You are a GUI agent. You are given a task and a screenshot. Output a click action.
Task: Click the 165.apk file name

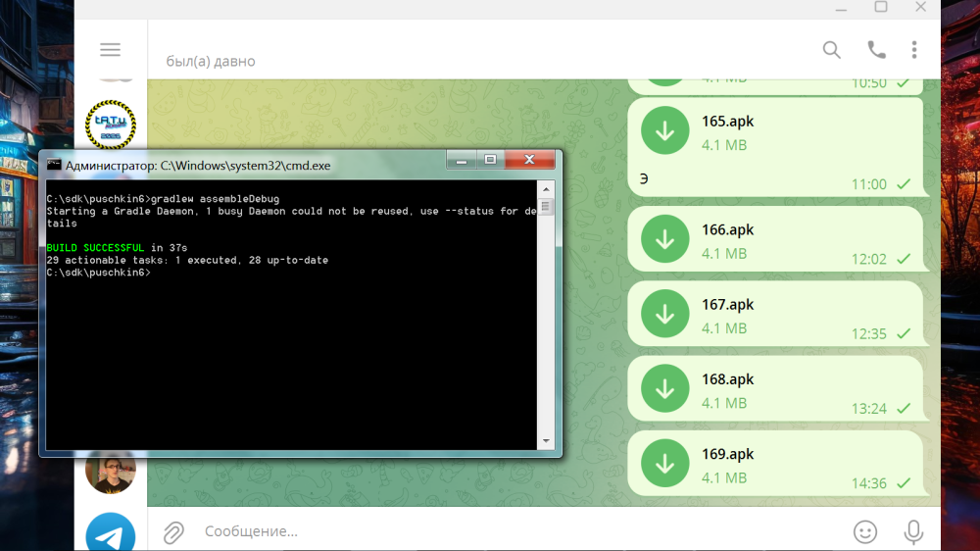coord(727,122)
